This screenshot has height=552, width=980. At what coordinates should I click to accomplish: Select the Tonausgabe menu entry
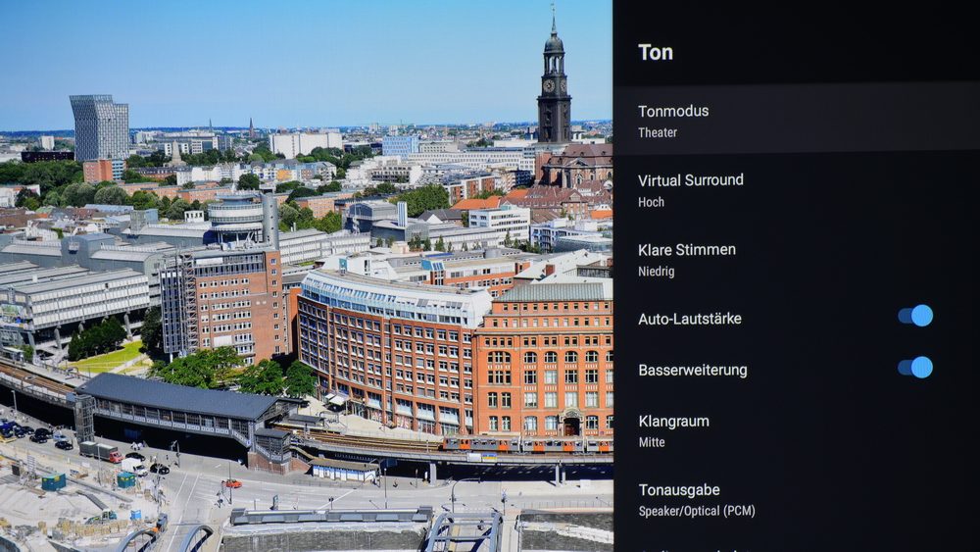tap(796, 499)
